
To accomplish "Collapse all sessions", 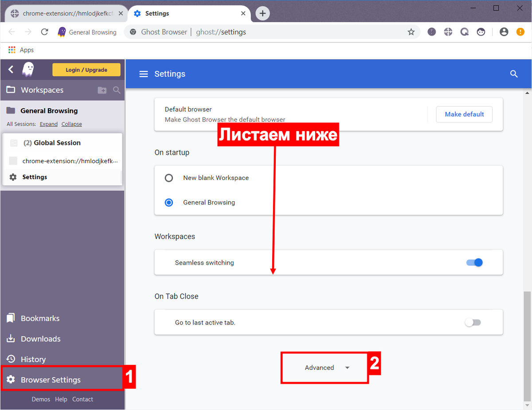I will click(72, 124).
